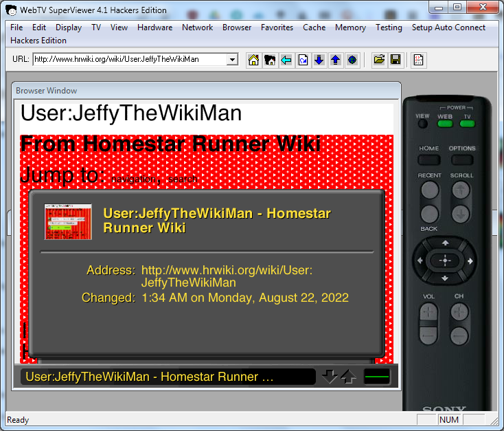504x431 pixels.
Task: Click the status bar page title
Action: [x=150, y=377]
